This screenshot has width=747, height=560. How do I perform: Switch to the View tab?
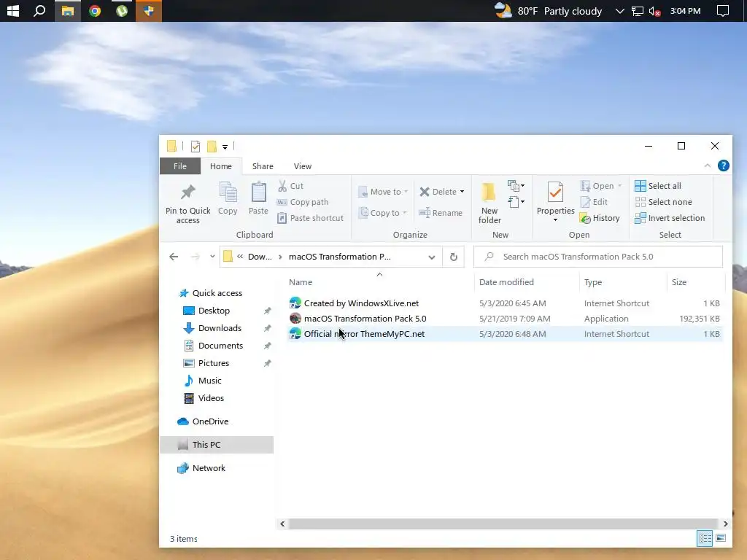point(303,166)
